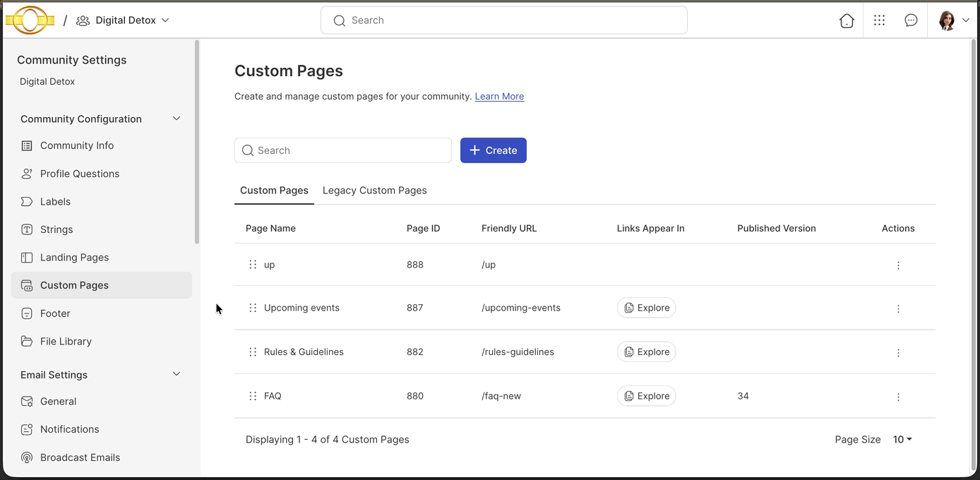Click the Broadcast Emails icon
The image size is (980, 480).
27,457
